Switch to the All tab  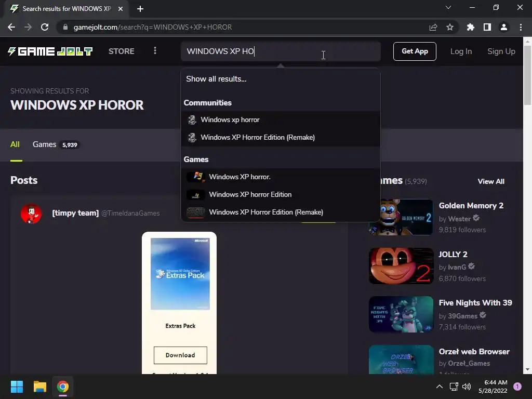(x=15, y=144)
